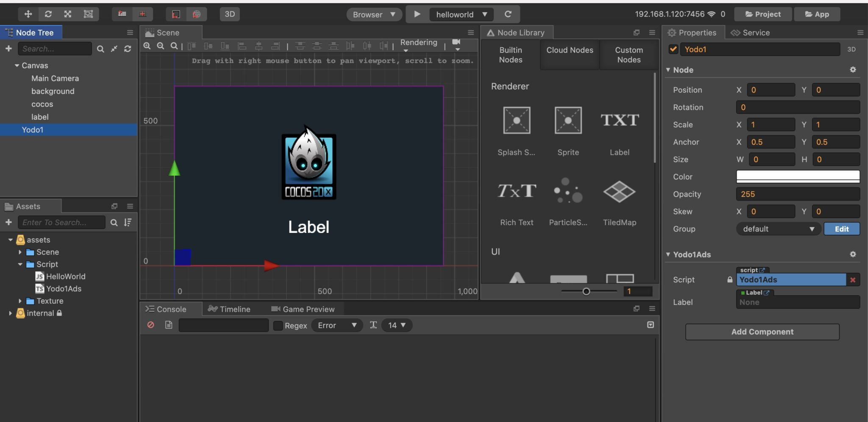This screenshot has width=868, height=422.
Task: Expand the Texture folder in Assets
Action: 20,301
